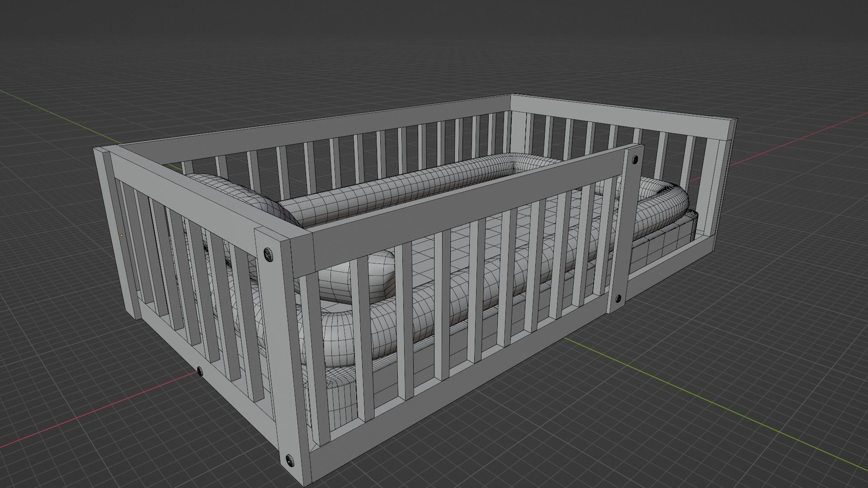Select the screw at the short gate post's base
The image size is (868, 488).
tap(618, 298)
